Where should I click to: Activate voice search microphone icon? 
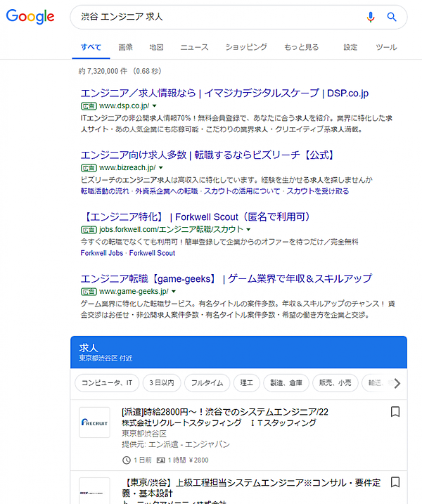(371, 17)
